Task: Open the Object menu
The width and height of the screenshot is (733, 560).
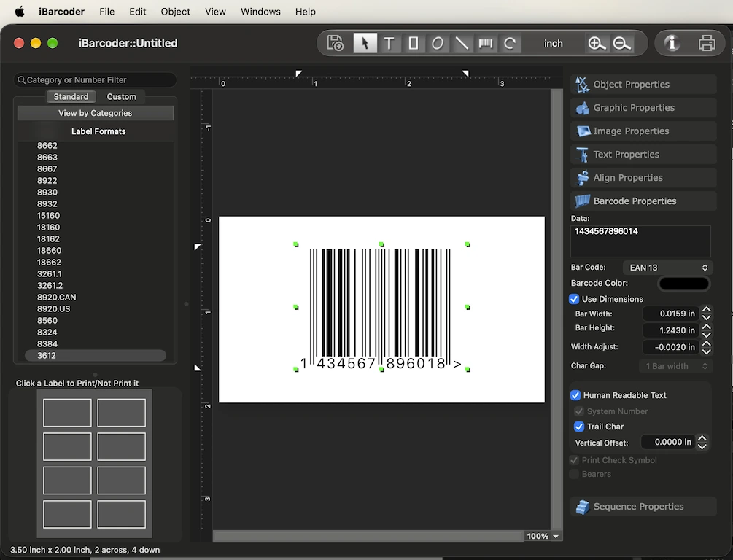Action: click(175, 11)
